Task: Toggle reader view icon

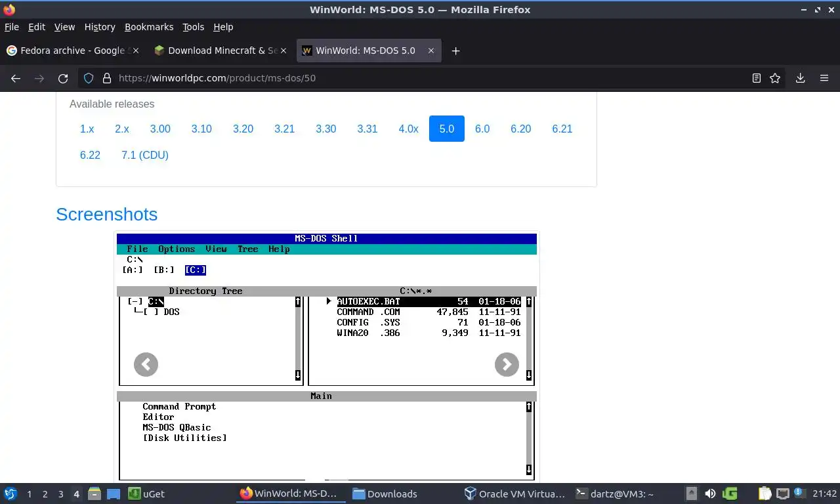Action: pos(757,78)
